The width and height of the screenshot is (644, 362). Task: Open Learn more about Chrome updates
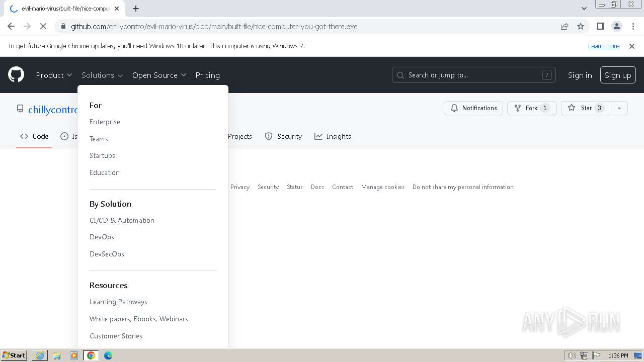[x=604, y=46]
